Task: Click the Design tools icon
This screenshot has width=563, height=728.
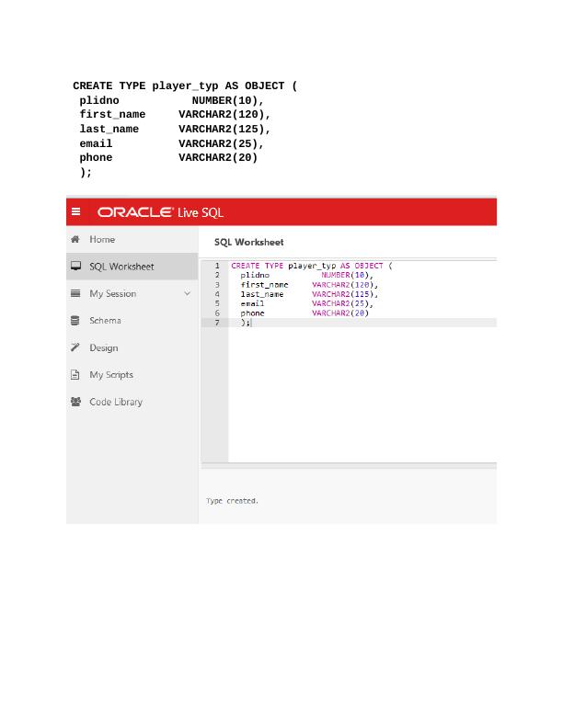Action: pyautogui.click(x=75, y=347)
